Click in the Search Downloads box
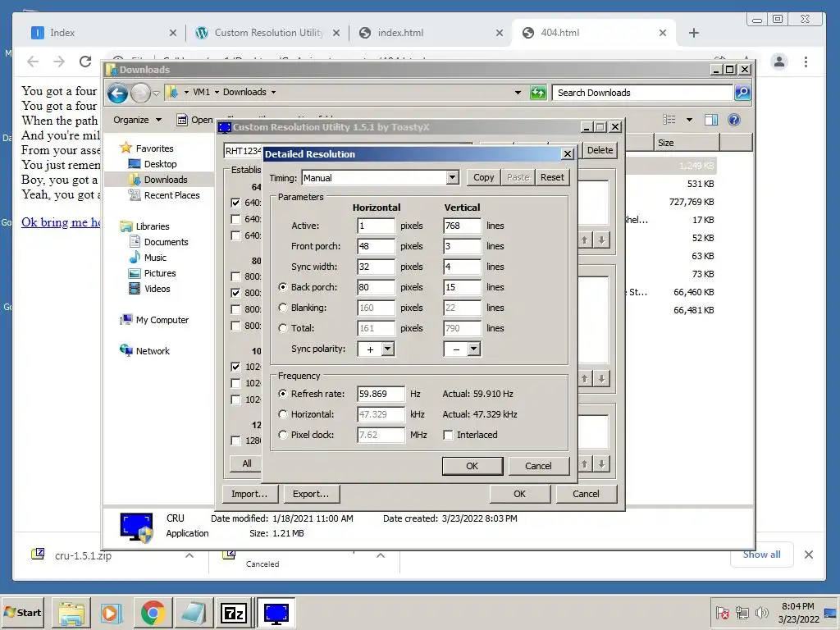Viewport: 840px width, 630px height. [x=643, y=93]
